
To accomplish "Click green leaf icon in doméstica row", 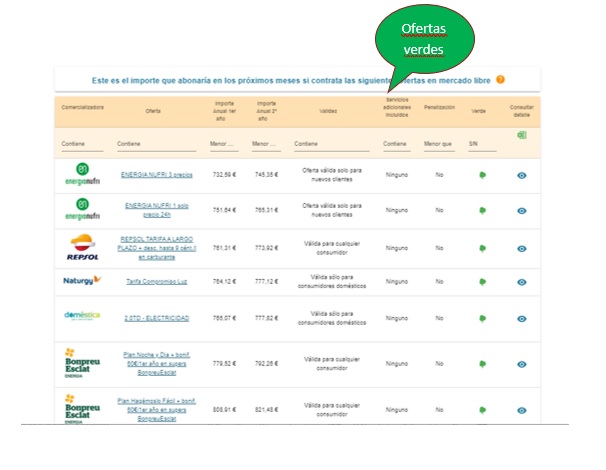I will tap(482, 319).
